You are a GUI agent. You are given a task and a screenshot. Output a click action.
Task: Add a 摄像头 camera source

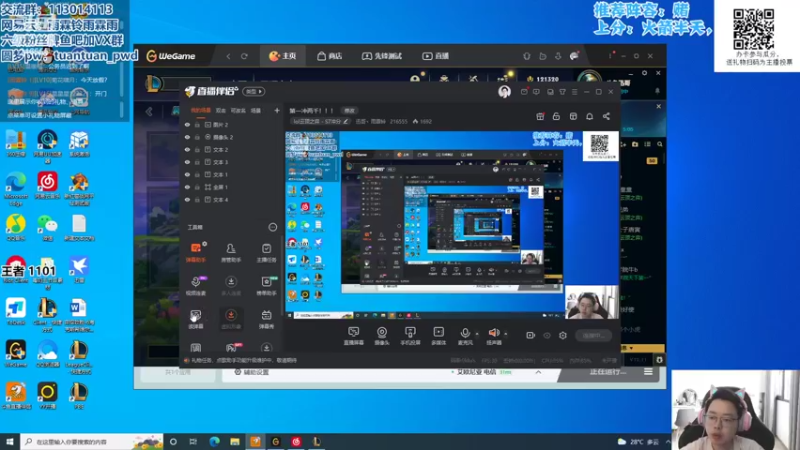tap(382, 336)
